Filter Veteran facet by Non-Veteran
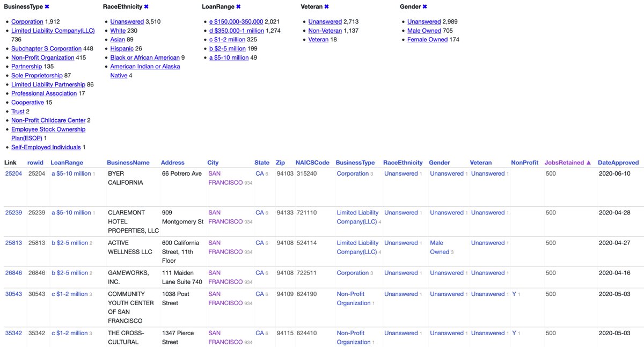The image size is (644, 347). pos(325,31)
